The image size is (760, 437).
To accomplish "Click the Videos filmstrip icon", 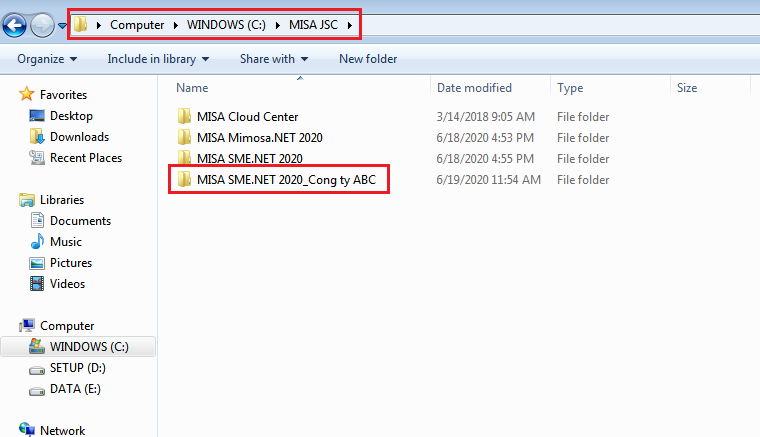I will point(37,283).
